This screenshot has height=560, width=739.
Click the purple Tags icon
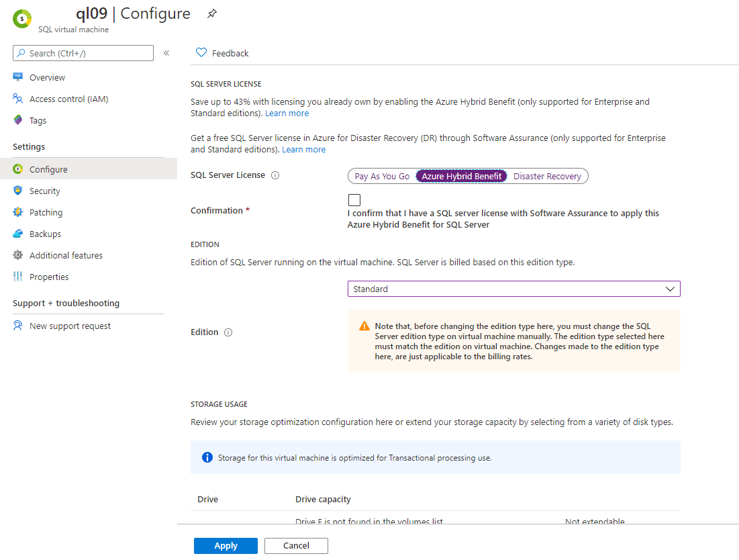tap(18, 120)
